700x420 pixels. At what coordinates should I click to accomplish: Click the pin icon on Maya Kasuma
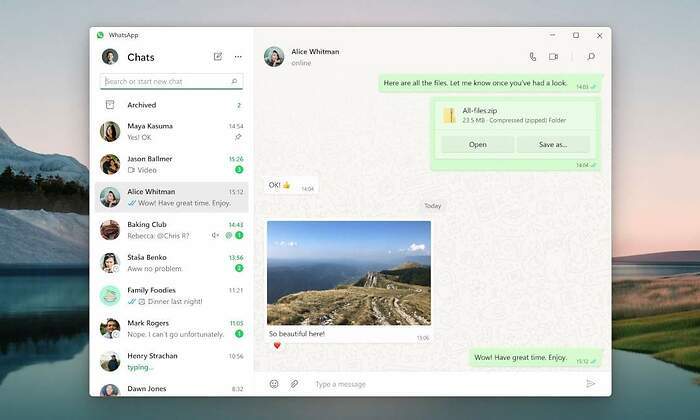point(238,137)
